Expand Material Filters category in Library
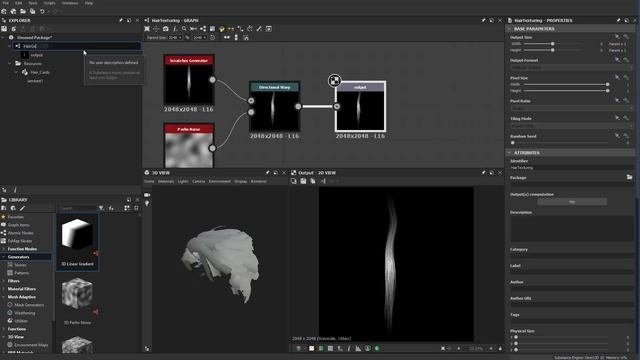The width and height of the screenshot is (640, 360). [4, 289]
